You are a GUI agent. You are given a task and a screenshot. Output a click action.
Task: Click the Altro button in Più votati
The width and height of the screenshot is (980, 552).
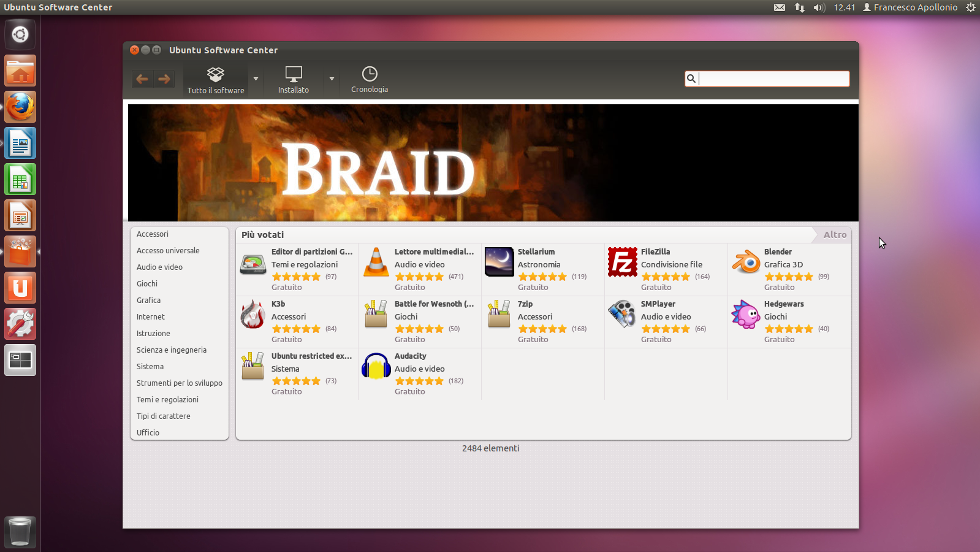pyautogui.click(x=835, y=235)
